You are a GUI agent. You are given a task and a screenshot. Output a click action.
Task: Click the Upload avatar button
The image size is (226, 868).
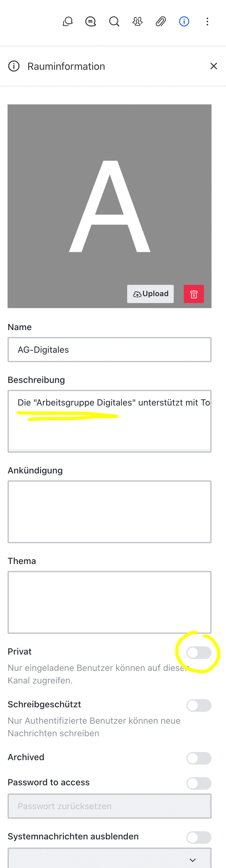[150, 294]
